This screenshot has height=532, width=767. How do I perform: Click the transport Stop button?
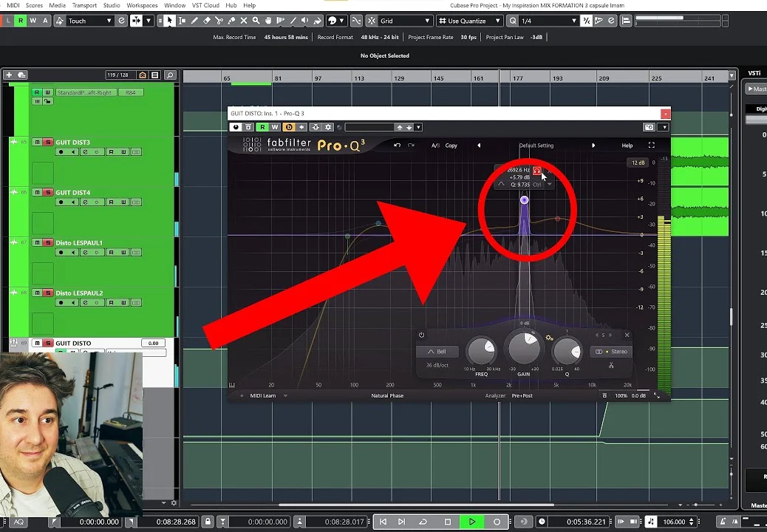448,522
